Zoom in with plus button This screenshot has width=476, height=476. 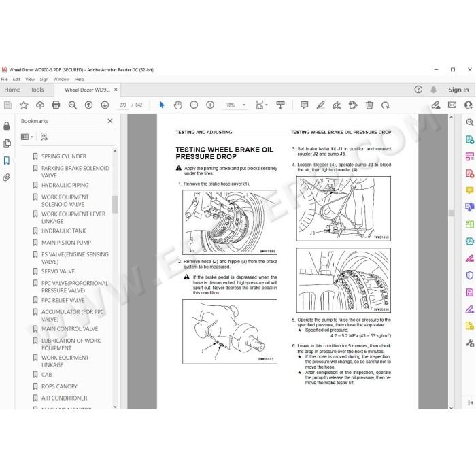210,105
